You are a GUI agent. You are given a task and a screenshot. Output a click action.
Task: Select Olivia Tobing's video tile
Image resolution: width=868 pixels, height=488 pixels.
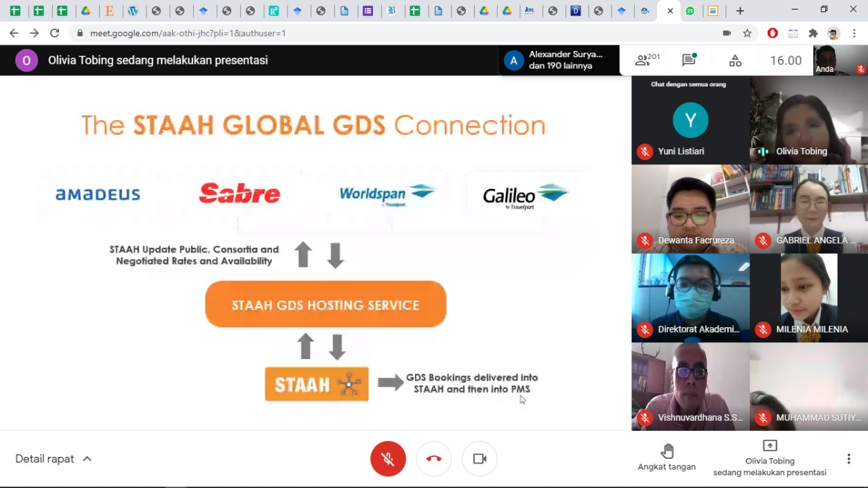pos(809,119)
